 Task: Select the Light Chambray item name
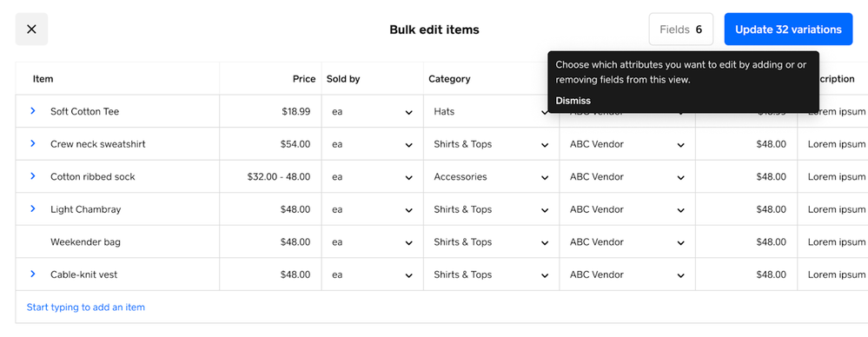[85, 209]
